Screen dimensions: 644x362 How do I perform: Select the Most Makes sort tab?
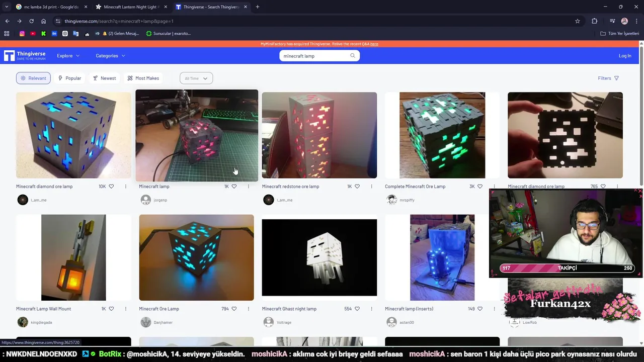[143, 78]
